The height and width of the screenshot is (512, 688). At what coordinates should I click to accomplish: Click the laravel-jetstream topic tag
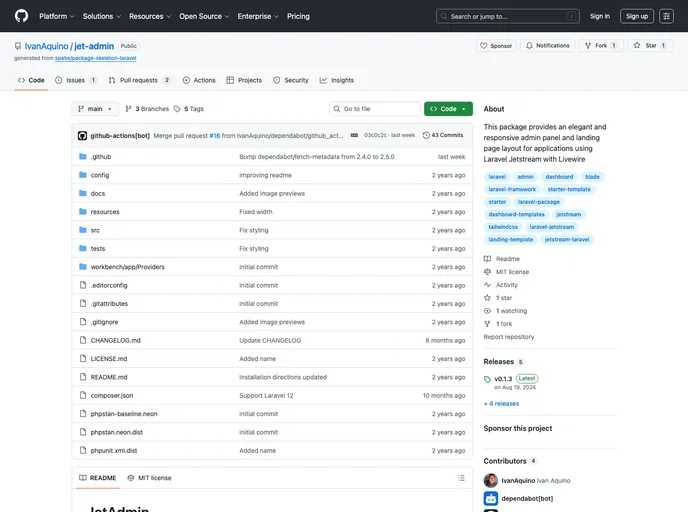(552, 227)
